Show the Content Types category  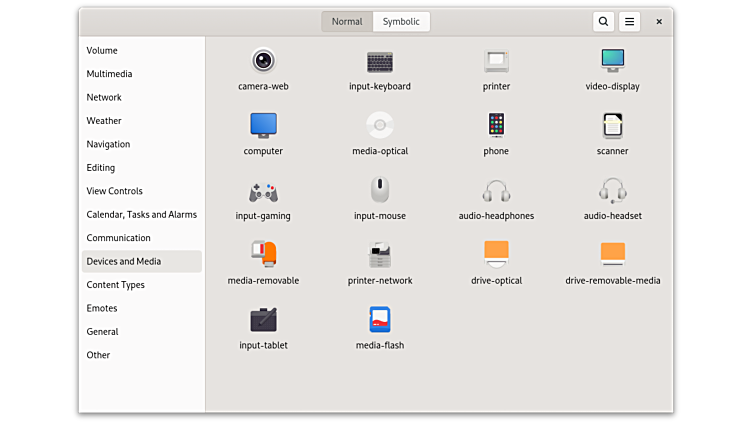(x=115, y=285)
